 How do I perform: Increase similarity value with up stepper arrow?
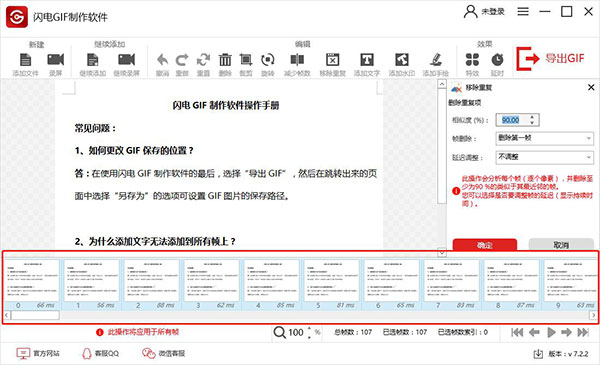click(x=532, y=117)
